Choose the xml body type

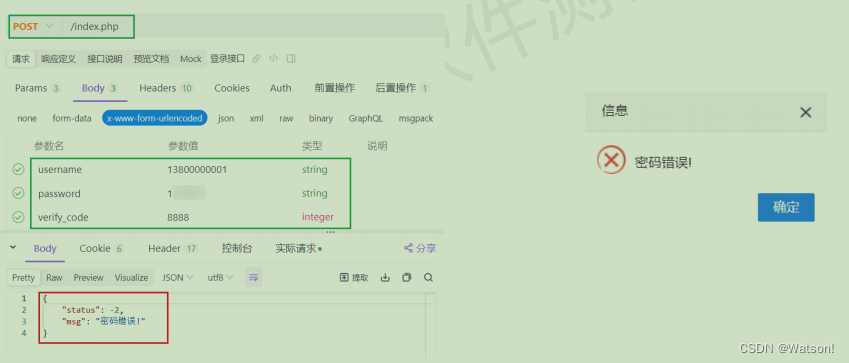pos(257,118)
